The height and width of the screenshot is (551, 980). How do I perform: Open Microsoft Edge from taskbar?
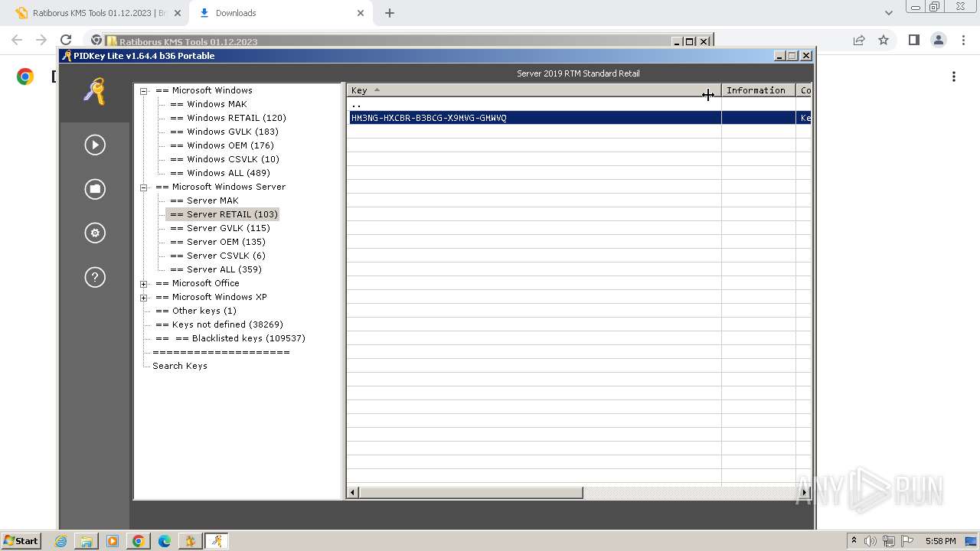pos(165,541)
